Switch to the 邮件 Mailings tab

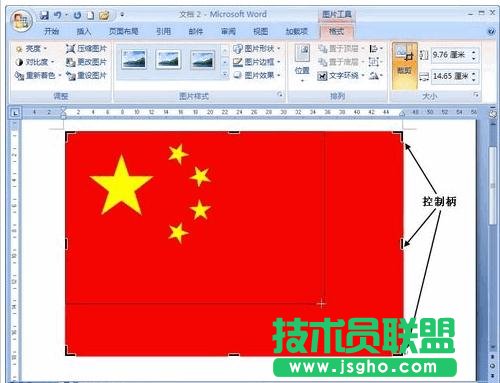click(196, 31)
